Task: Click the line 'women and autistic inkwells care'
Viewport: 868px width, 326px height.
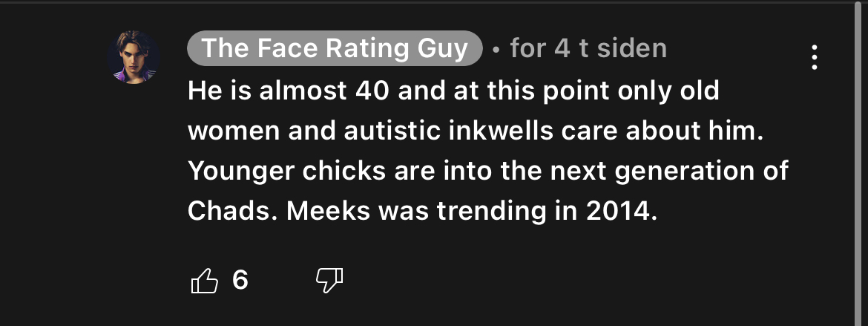Action: 476,131
